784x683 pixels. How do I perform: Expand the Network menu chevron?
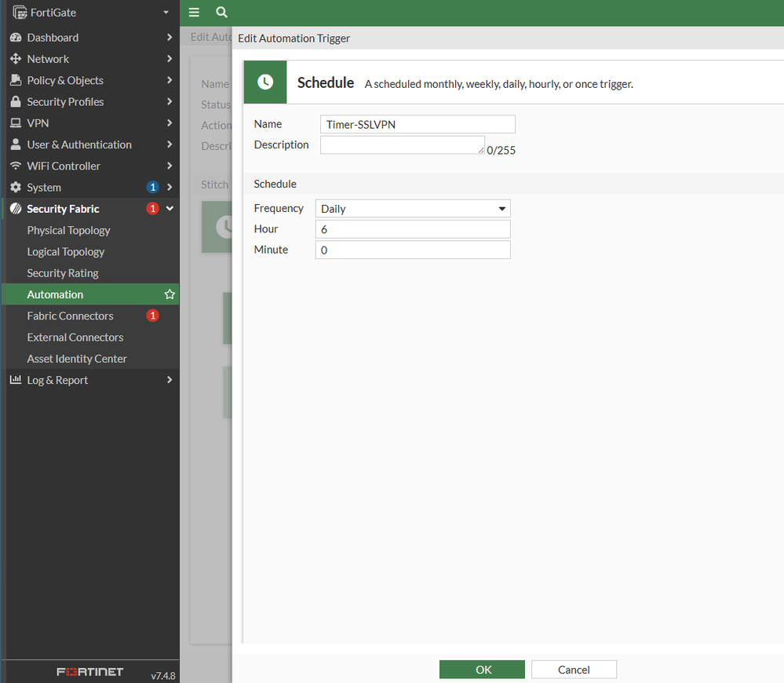170,59
